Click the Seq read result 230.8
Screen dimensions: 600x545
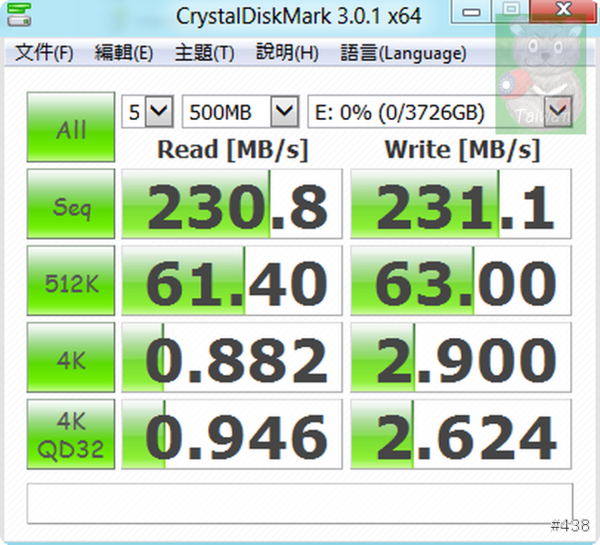coord(232,204)
